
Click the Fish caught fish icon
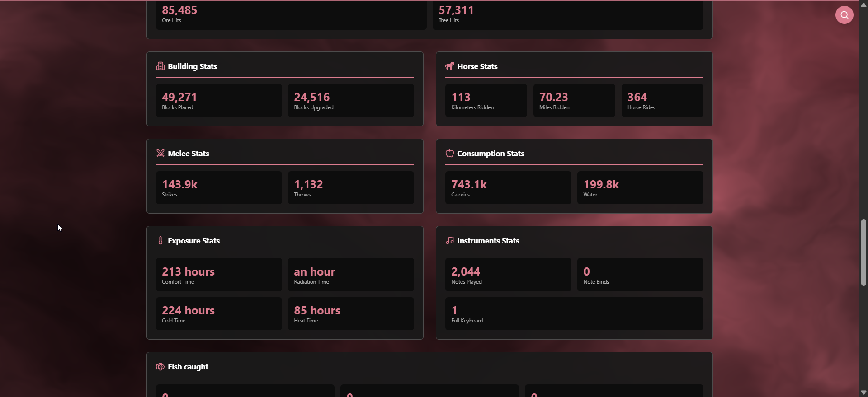pos(160,367)
